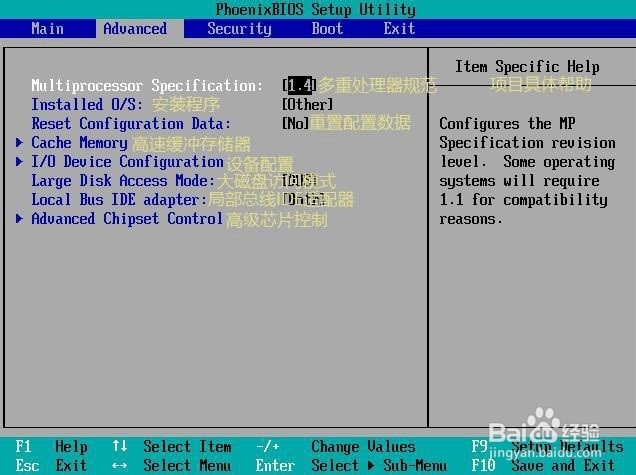
Task: Click the help text 'Configures the MP'
Action: click(x=507, y=123)
